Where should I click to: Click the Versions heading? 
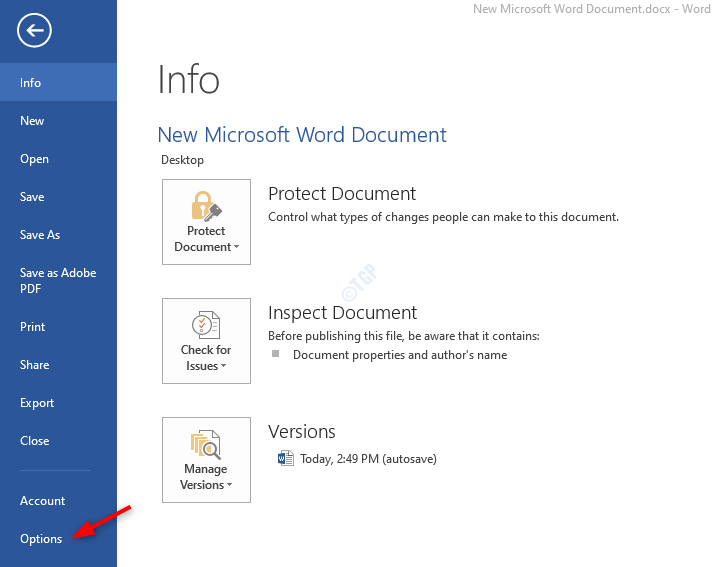pos(302,431)
